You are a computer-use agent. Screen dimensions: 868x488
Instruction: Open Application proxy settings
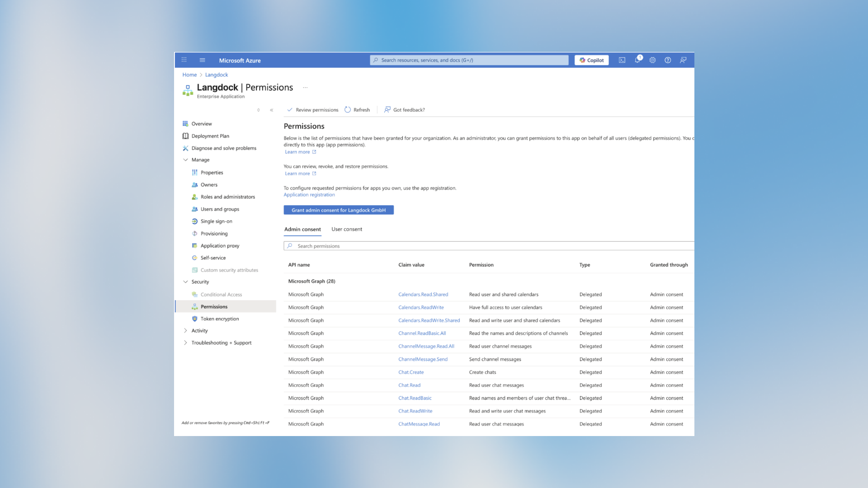coord(220,245)
